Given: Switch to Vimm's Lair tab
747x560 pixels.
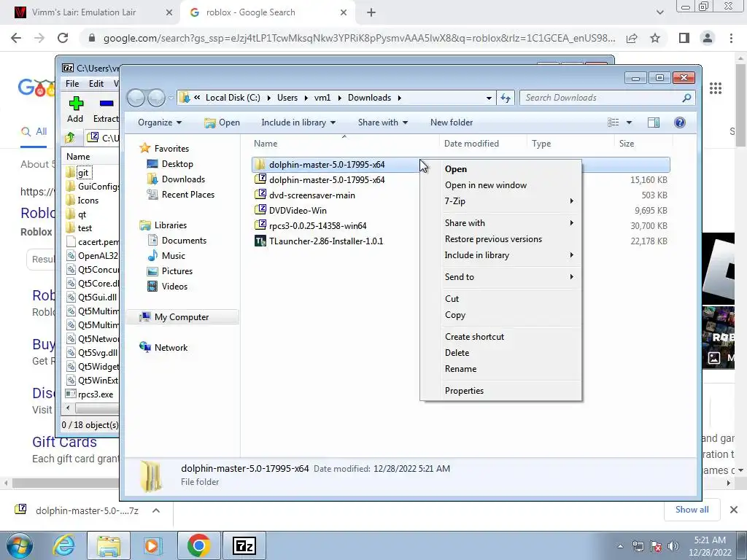Looking at the screenshot, I should [90, 13].
